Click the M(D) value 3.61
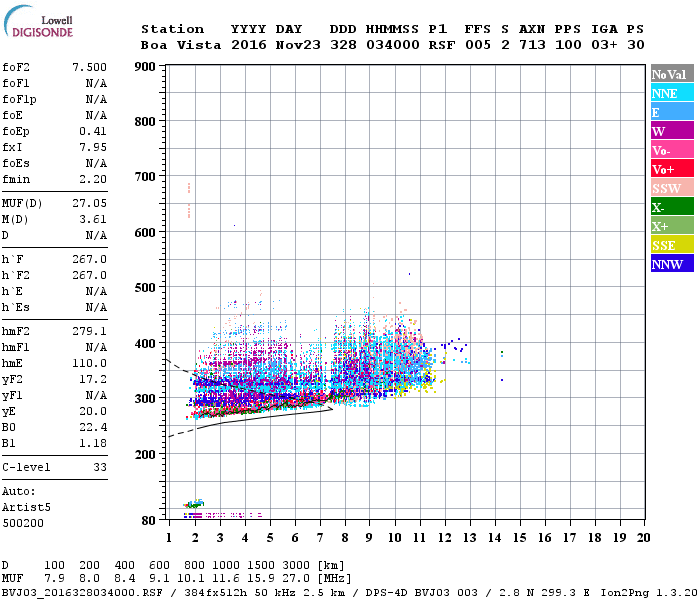700x600 pixels. coord(93,220)
